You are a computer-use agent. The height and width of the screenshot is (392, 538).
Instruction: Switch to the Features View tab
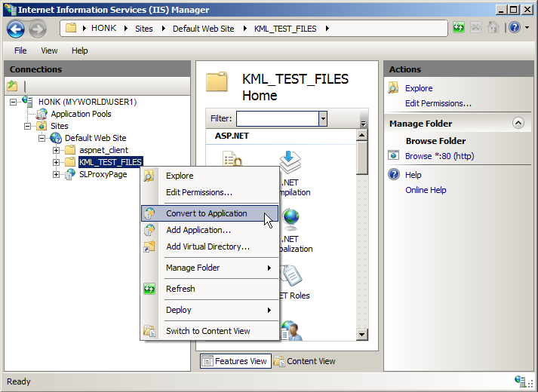235,361
